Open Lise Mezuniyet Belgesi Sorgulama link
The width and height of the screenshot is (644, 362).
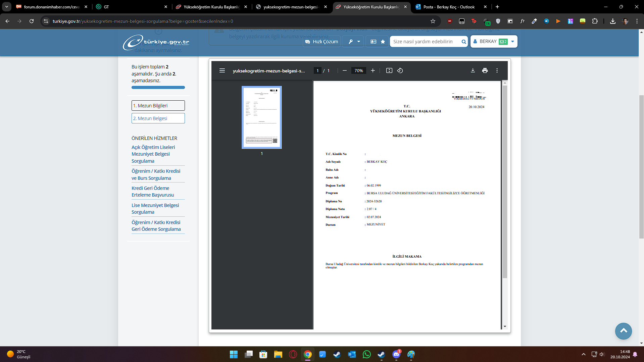(155, 208)
